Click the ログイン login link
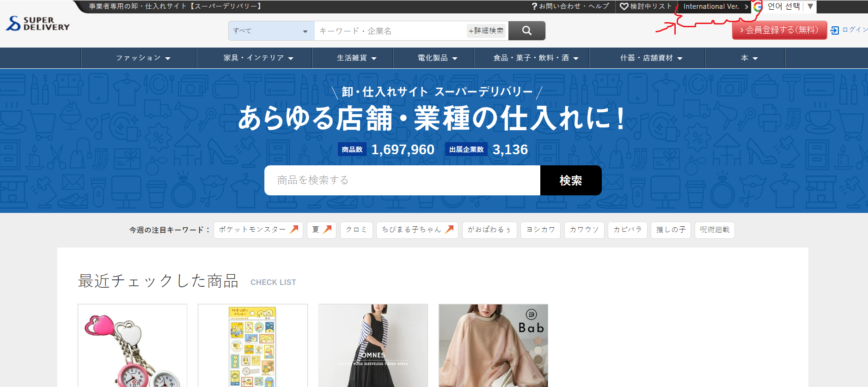Screen dimensions: 868x387 (x=850, y=30)
